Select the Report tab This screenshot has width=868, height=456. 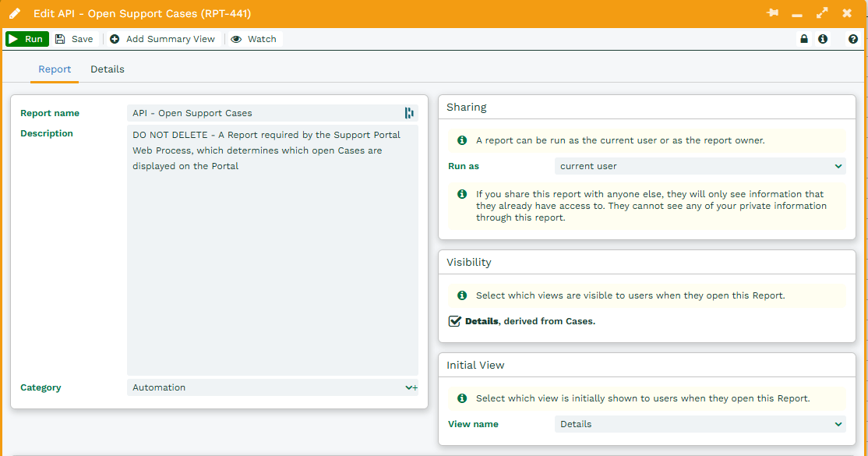[x=55, y=69]
